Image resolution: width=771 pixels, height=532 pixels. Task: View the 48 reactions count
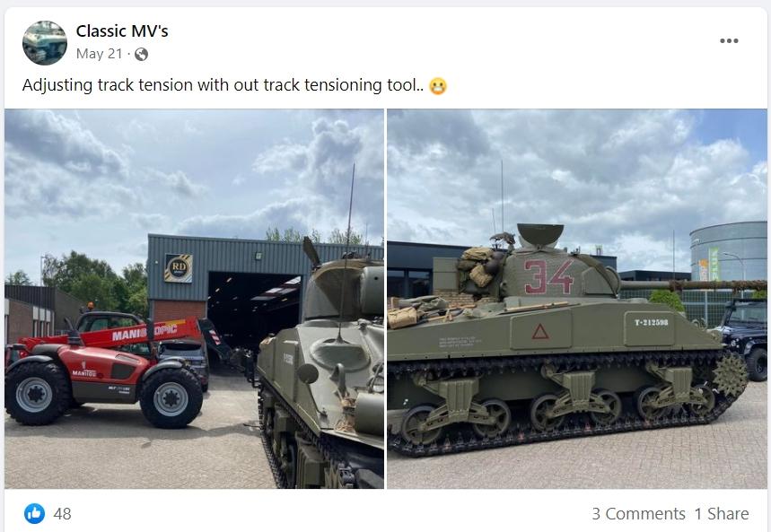pyautogui.click(x=63, y=514)
